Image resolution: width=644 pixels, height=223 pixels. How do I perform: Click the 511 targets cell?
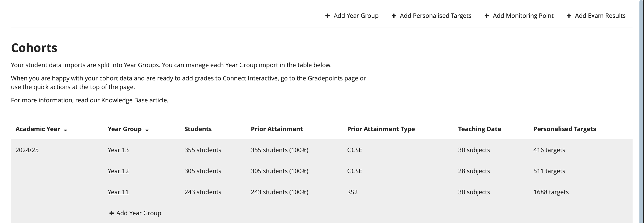(x=549, y=171)
